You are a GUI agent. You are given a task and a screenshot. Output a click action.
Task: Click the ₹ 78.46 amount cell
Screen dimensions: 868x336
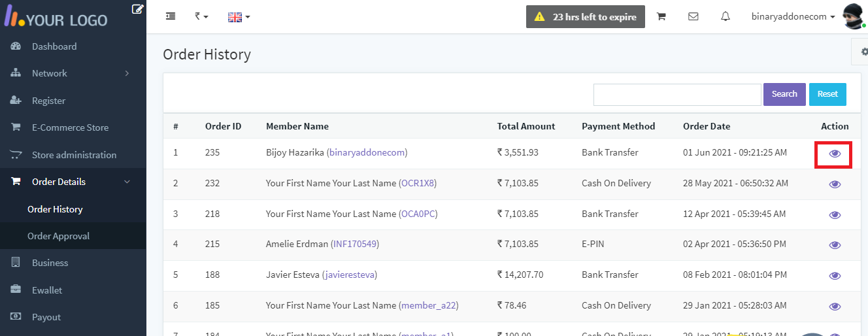click(x=512, y=305)
